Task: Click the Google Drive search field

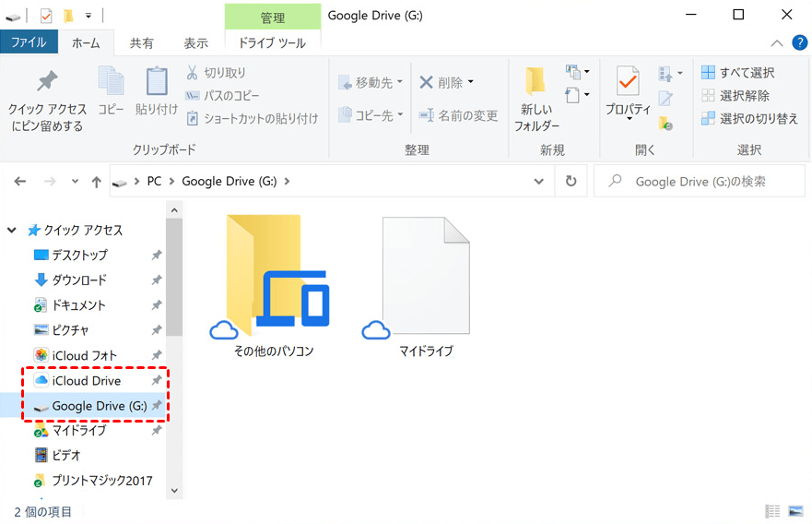Action: click(700, 182)
